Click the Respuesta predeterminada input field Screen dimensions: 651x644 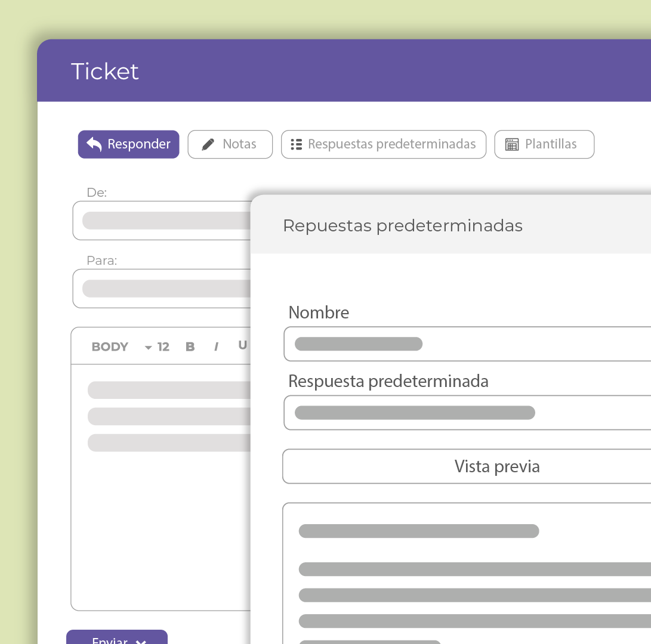click(467, 413)
